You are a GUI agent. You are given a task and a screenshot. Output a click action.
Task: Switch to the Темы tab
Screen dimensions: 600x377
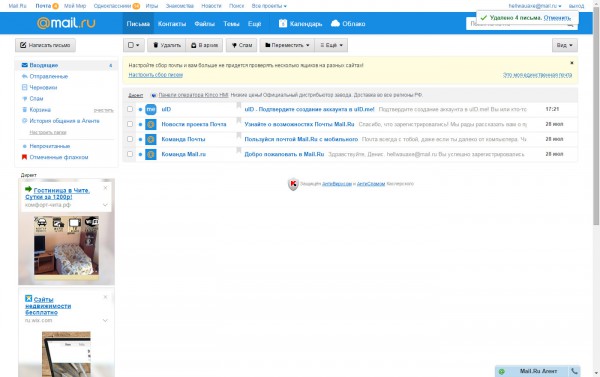pos(231,23)
